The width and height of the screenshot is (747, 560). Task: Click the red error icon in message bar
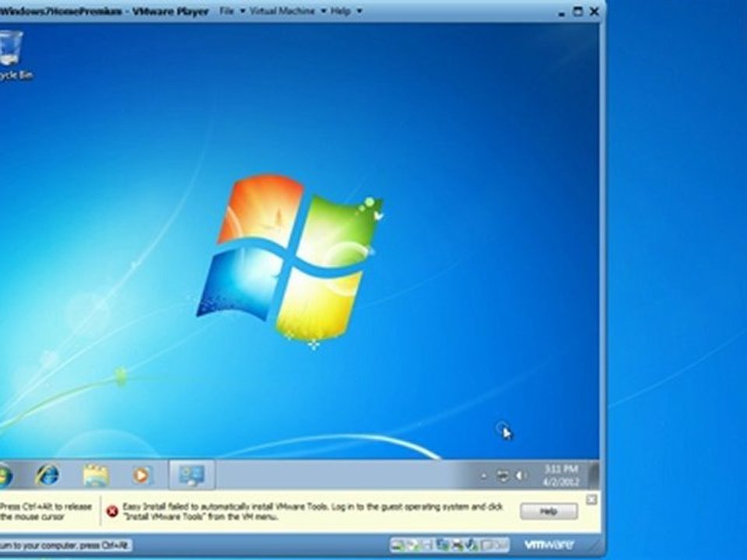tap(112, 512)
